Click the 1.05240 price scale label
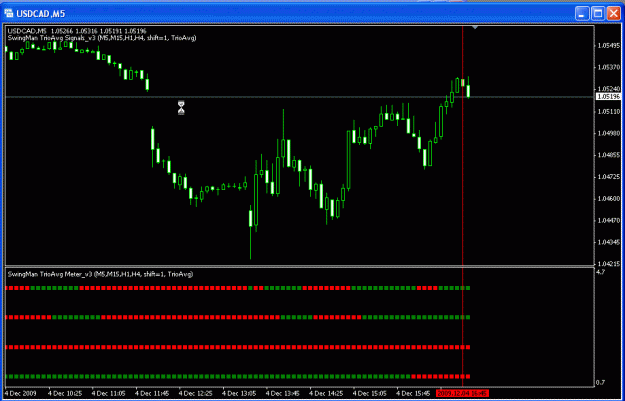The image size is (625, 401). click(x=608, y=89)
